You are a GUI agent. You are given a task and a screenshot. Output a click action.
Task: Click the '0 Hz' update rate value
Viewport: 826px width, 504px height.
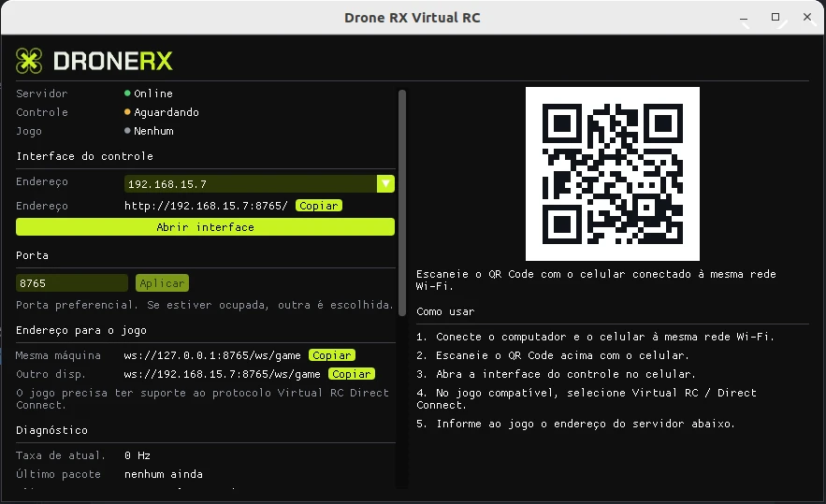(138, 455)
